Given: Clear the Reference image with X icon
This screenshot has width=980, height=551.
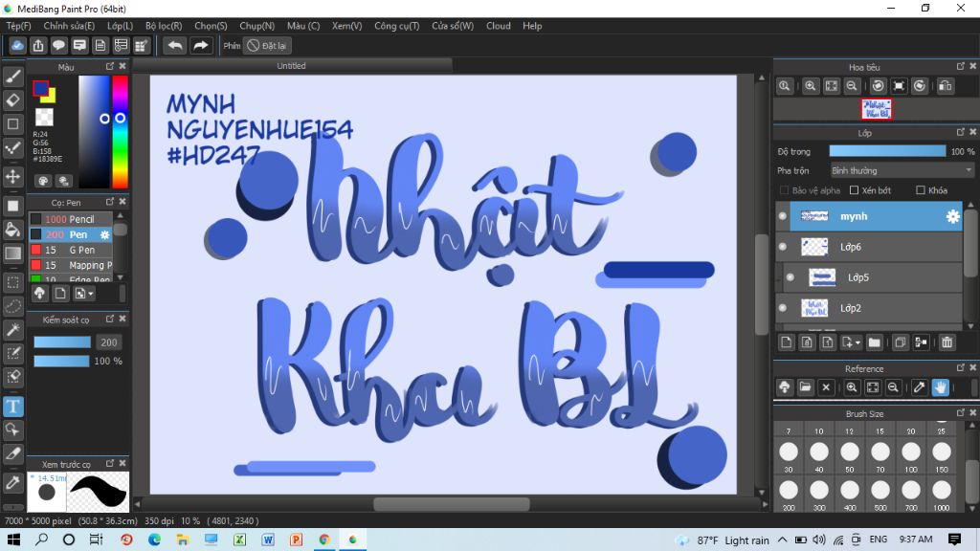Looking at the screenshot, I should point(826,387).
